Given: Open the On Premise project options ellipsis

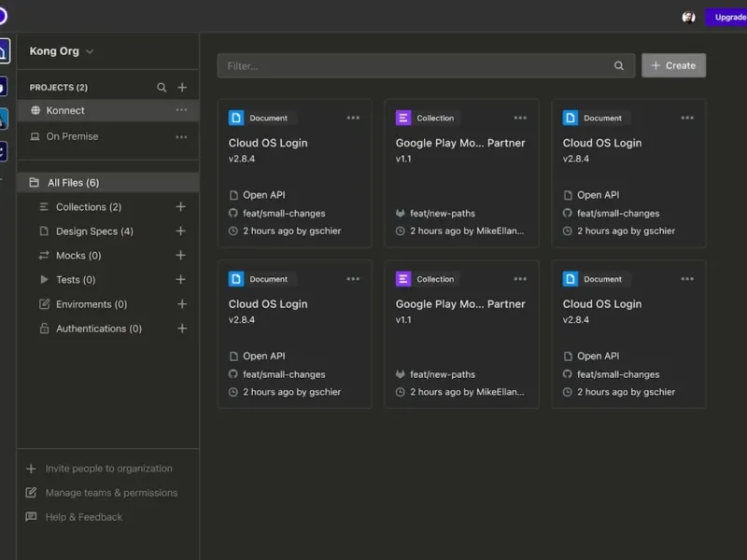Looking at the screenshot, I should coord(181,137).
